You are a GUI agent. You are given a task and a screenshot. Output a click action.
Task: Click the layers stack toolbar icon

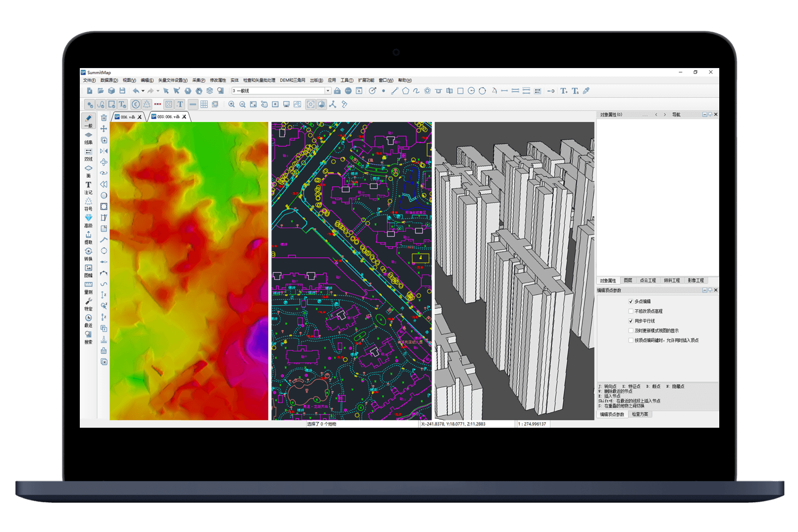tap(210, 91)
